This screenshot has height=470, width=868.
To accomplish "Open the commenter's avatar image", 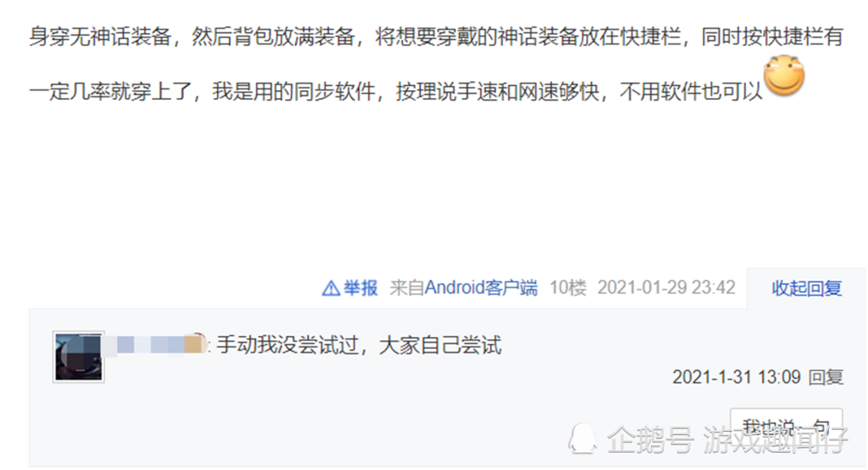I will click(79, 357).
